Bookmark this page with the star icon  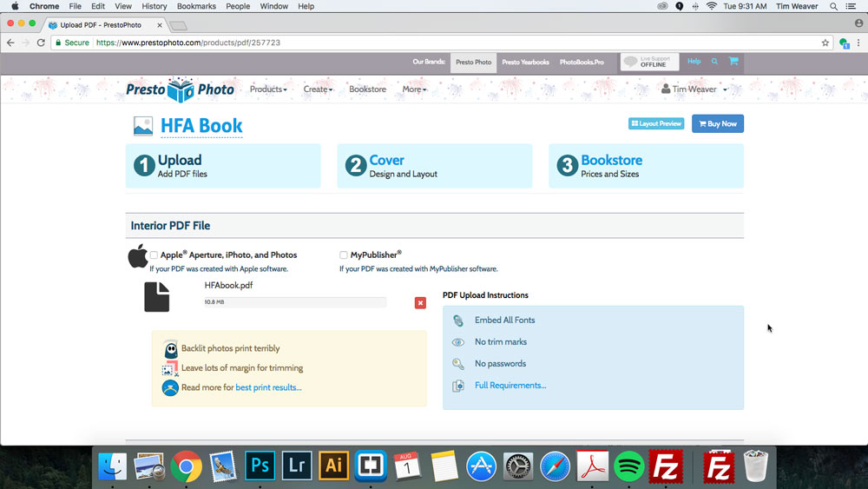[825, 43]
